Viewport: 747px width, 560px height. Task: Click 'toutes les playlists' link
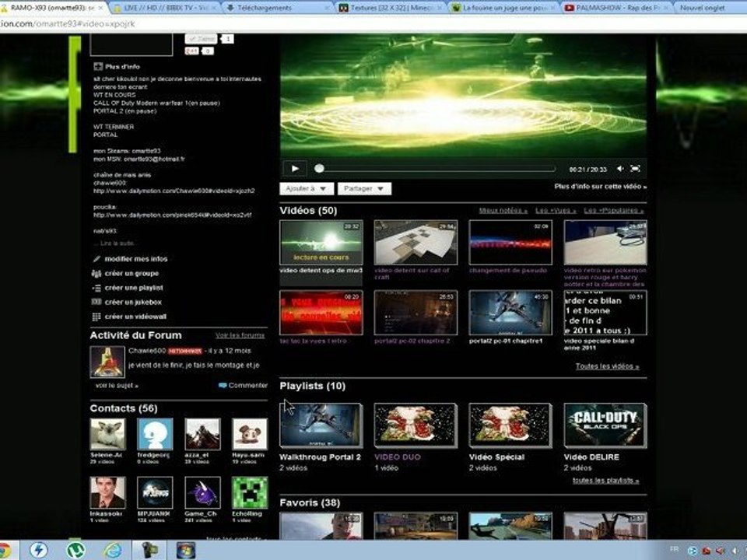(x=605, y=481)
